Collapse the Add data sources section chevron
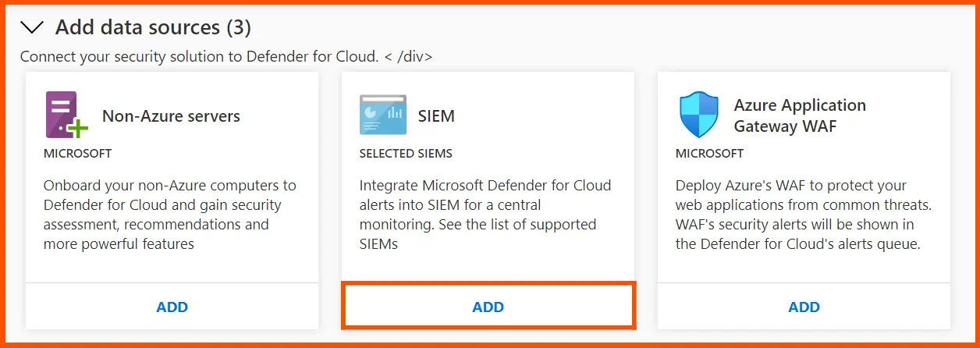Image resolution: width=980 pixels, height=348 pixels. pos(33,28)
